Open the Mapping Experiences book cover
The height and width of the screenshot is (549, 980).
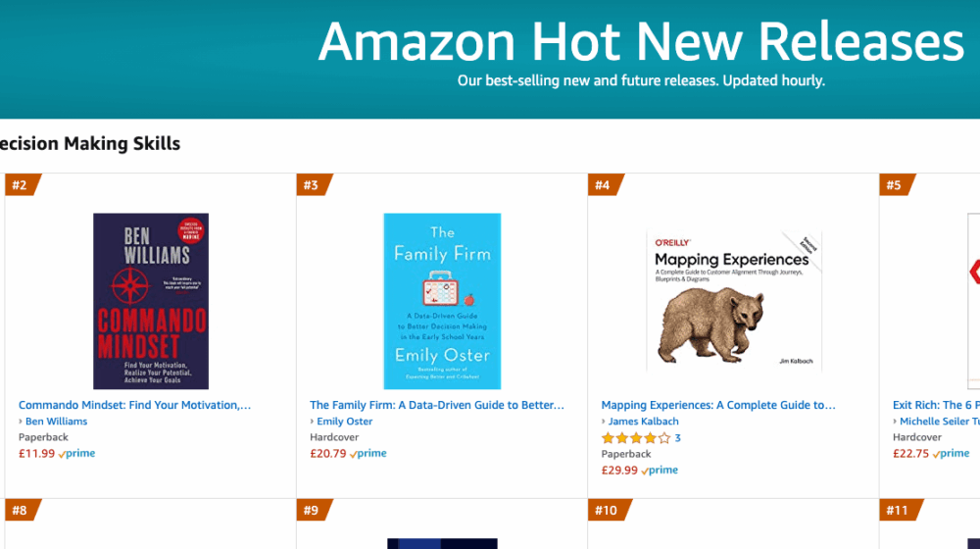(734, 301)
